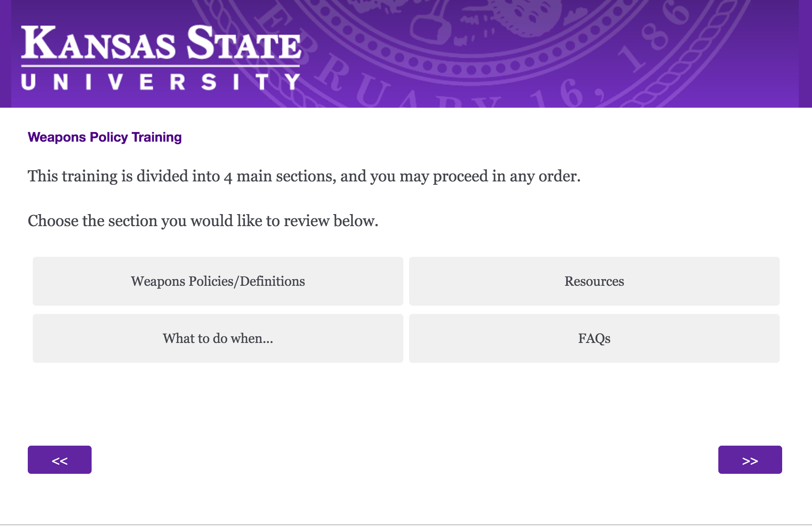Select the Resources section
The height and width of the screenshot is (526, 812).
[594, 281]
